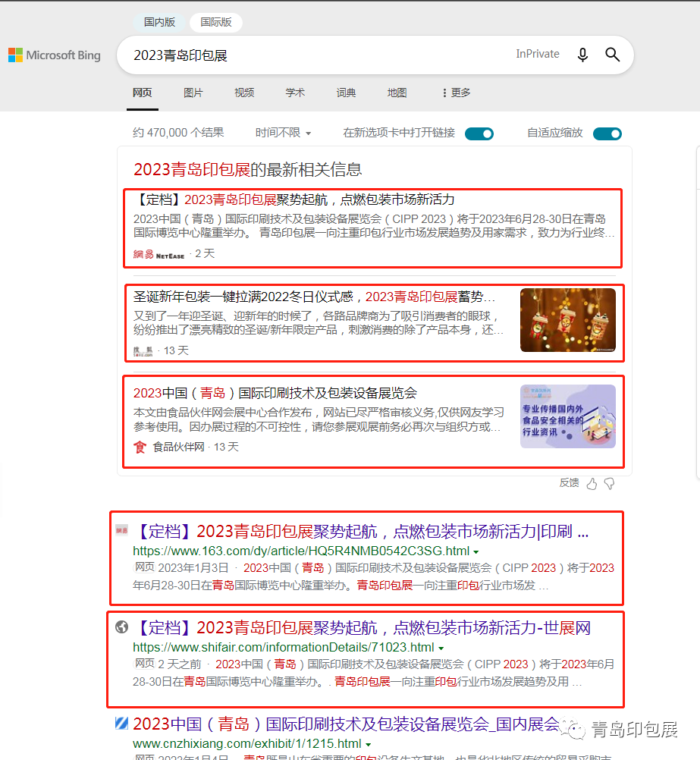Open news 2023中国（青岛）国际印刷技术及包装设备展览会 card
This screenshot has width=700, height=760.
click(x=275, y=393)
